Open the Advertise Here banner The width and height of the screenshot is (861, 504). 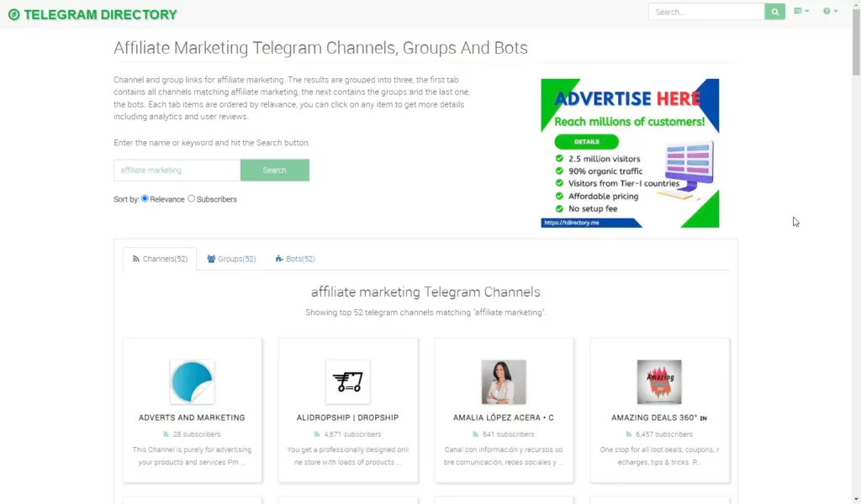[x=630, y=153]
